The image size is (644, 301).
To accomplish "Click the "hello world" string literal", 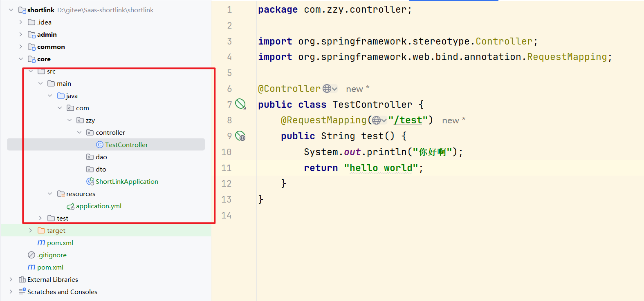I will [x=381, y=168].
